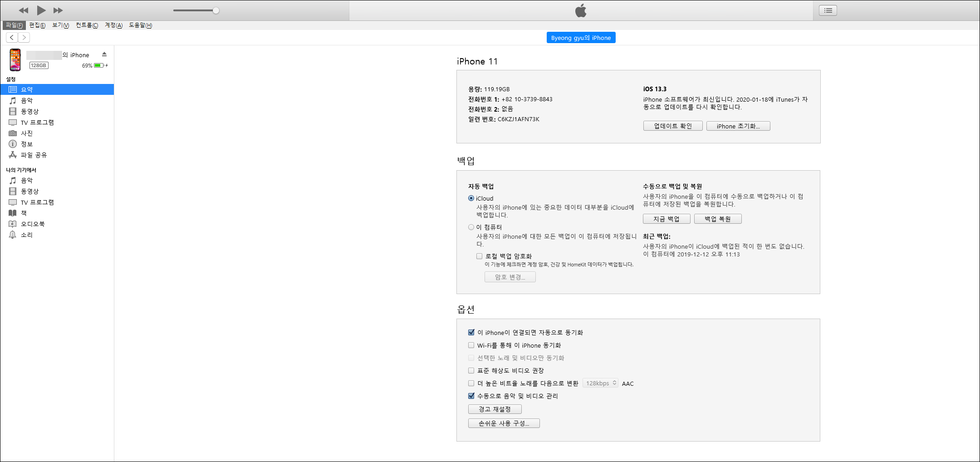Open 사진 photos in sidebar
Screen dimensions: 980x462
coord(57,133)
